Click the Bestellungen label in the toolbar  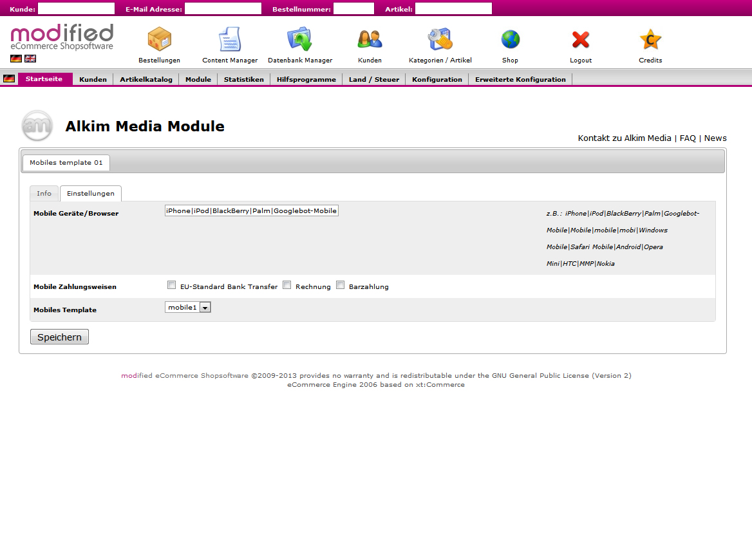click(x=159, y=61)
